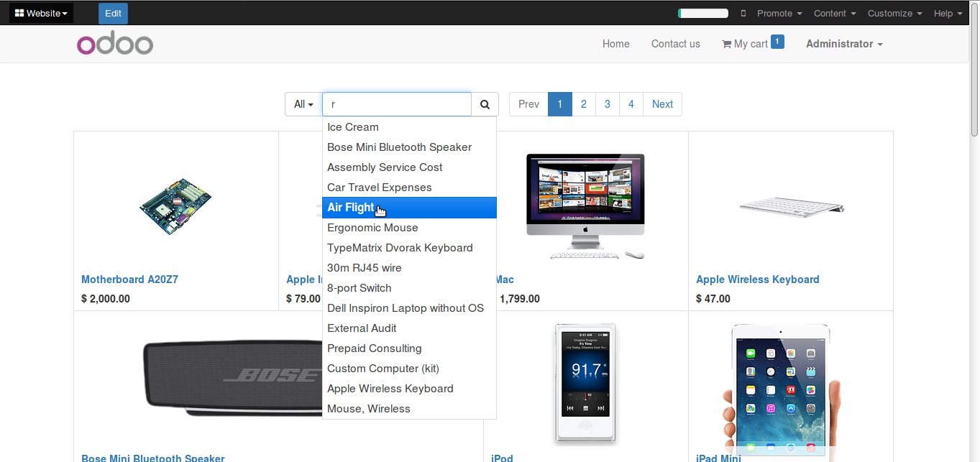Open the Content menu
This screenshot has width=980, height=462.
[x=835, y=14]
